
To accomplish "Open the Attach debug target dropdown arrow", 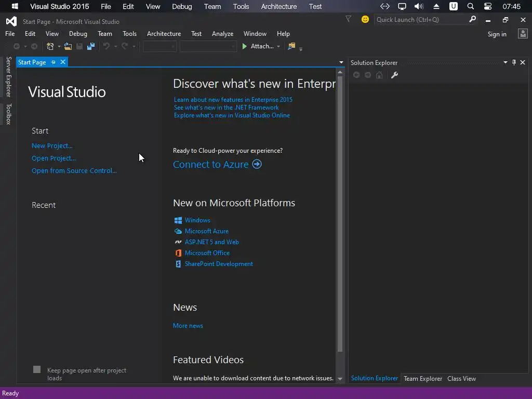I will pos(278,46).
